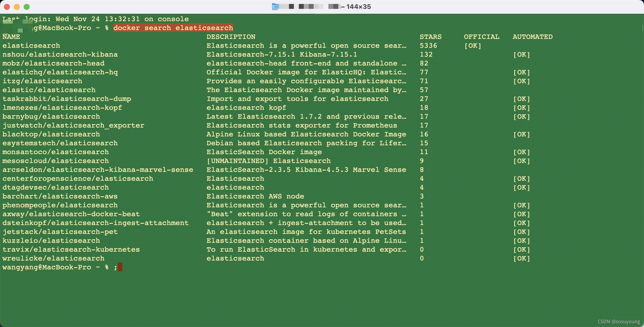Click the 57 stars value
Image resolution: width=644 pixels, height=327 pixels.
coord(424,90)
